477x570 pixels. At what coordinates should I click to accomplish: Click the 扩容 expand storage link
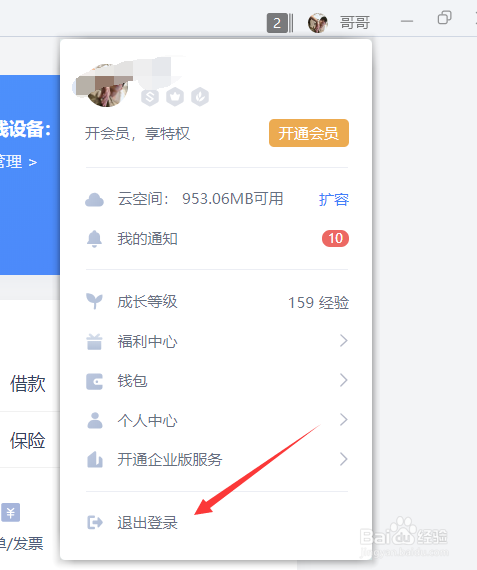[334, 200]
